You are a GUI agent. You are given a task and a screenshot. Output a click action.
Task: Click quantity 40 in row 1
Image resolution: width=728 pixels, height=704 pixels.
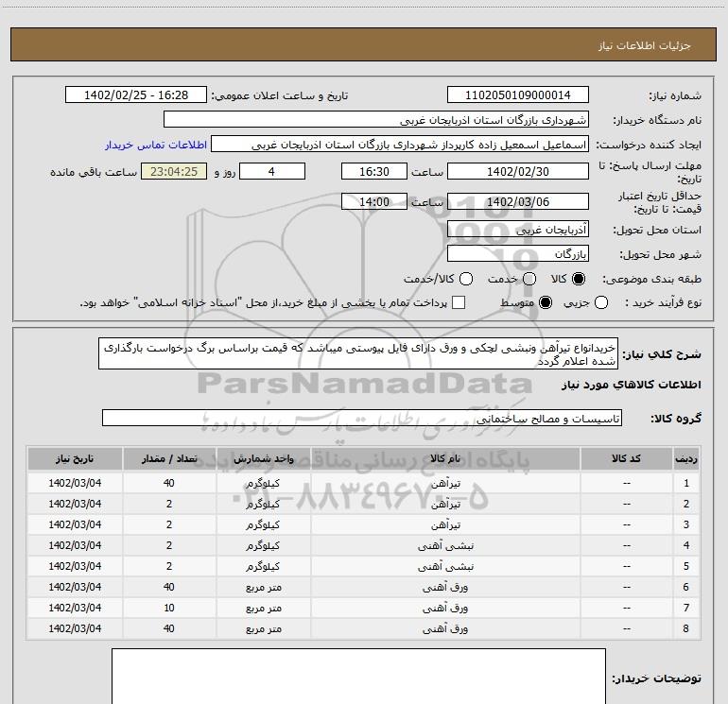pyautogui.click(x=169, y=483)
